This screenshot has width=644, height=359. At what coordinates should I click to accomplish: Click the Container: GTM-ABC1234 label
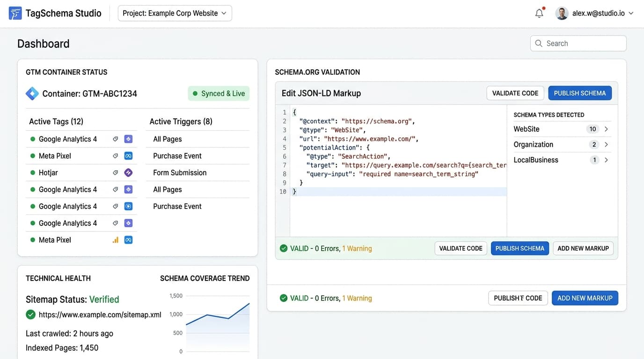[x=90, y=93]
